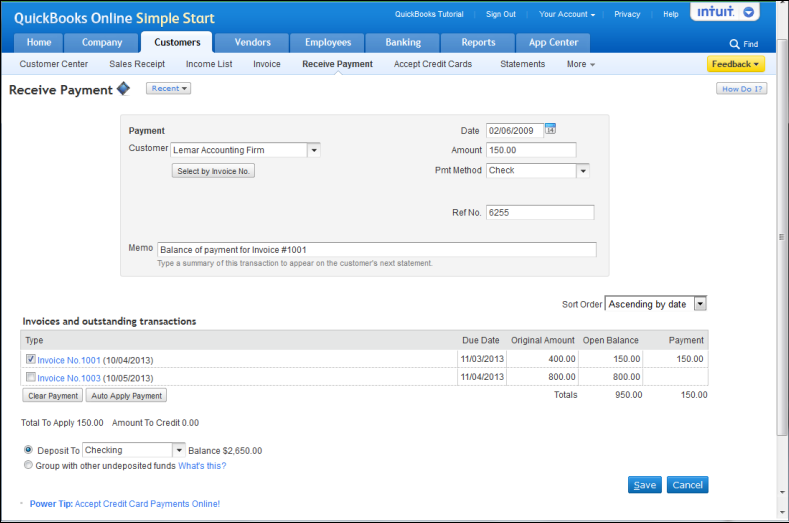
Task: Open the Invoice submenu item
Action: [x=267, y=64]
